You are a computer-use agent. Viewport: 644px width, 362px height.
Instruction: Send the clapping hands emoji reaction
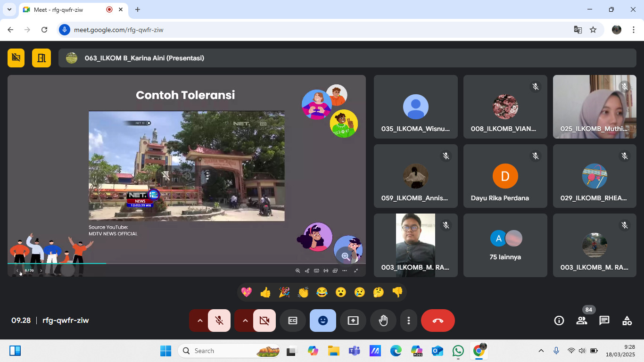tap(303, 292)
